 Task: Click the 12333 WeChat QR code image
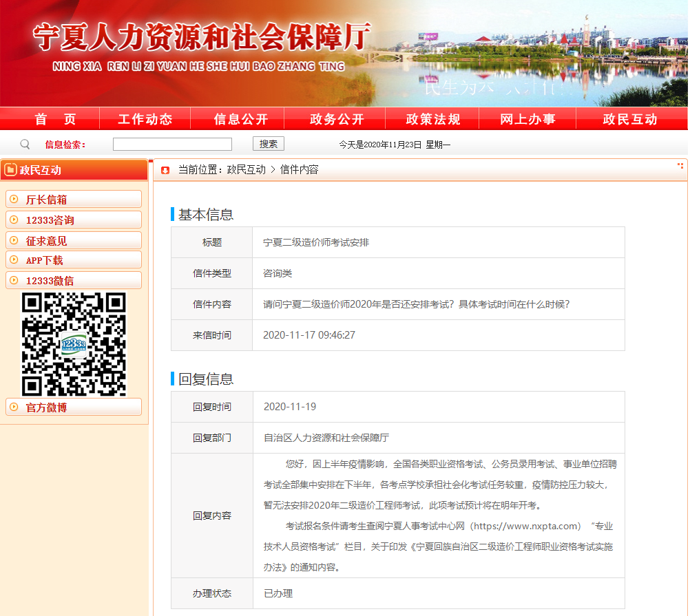click(x=74, y=344)
